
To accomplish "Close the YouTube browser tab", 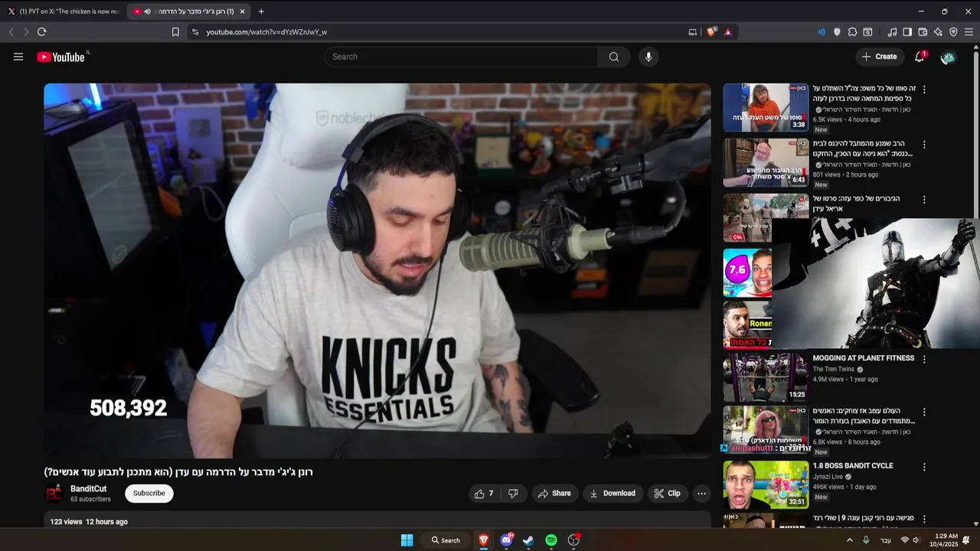I will click(x=243, y=11).
